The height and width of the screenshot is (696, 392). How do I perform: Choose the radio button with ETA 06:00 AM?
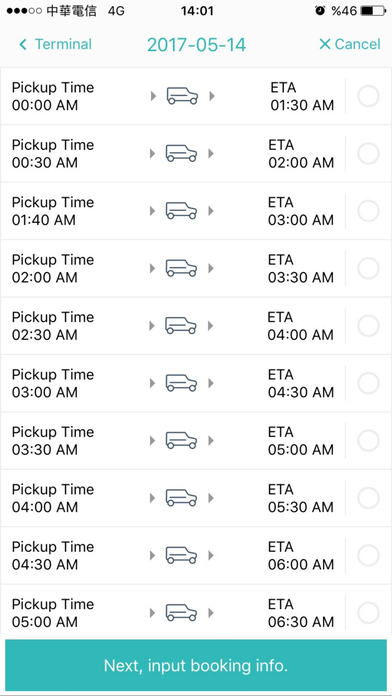[x=368, y=555]
